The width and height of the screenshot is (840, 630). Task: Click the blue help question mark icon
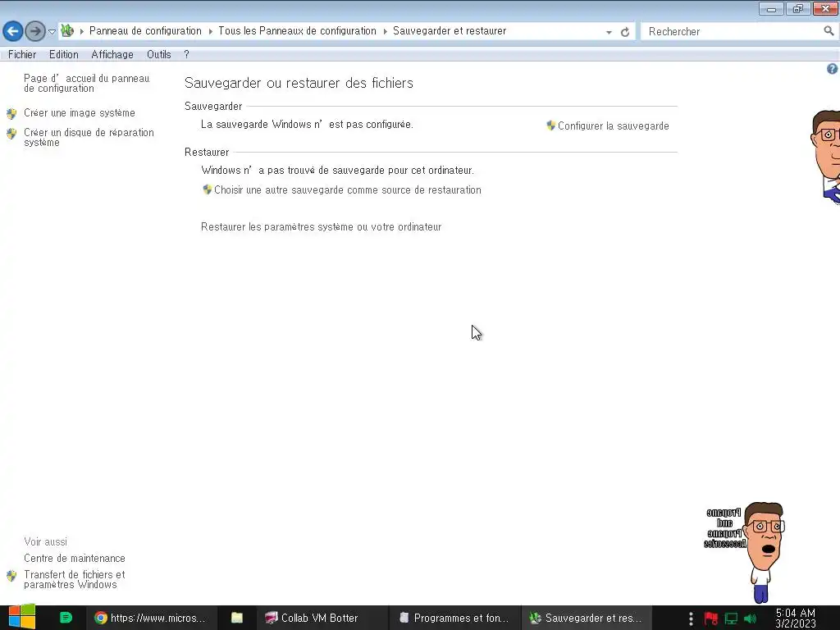pyautogui.click(x=832, y=69)
